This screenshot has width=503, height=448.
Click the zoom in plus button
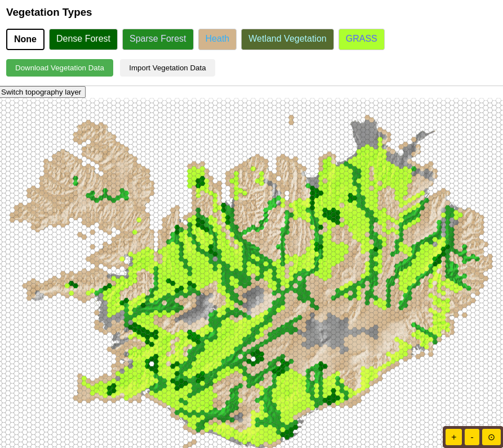[x=453, y=437]
